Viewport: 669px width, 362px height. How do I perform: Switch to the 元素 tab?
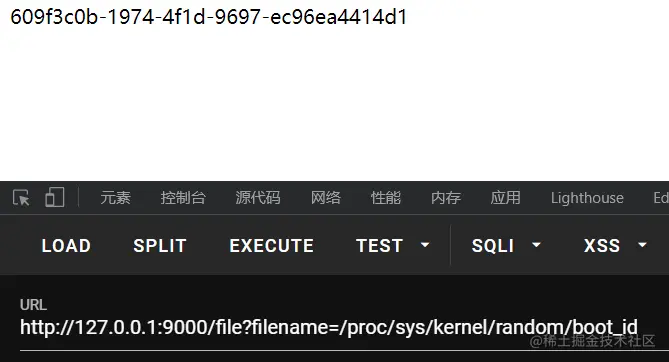(116, 198)
